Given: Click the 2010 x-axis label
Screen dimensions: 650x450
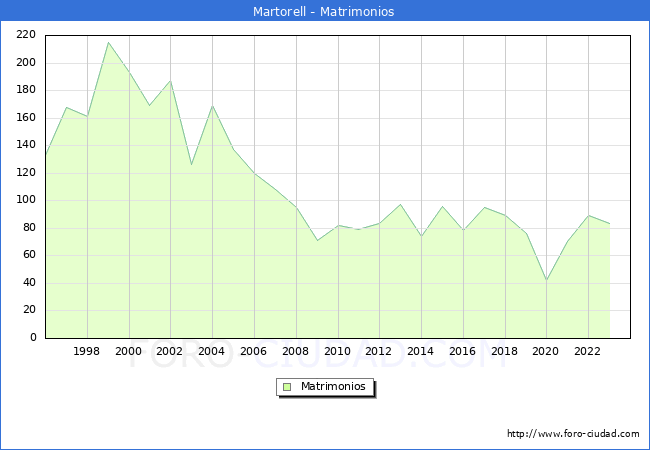Looking at the screenshot, I should tap(337, 351).
